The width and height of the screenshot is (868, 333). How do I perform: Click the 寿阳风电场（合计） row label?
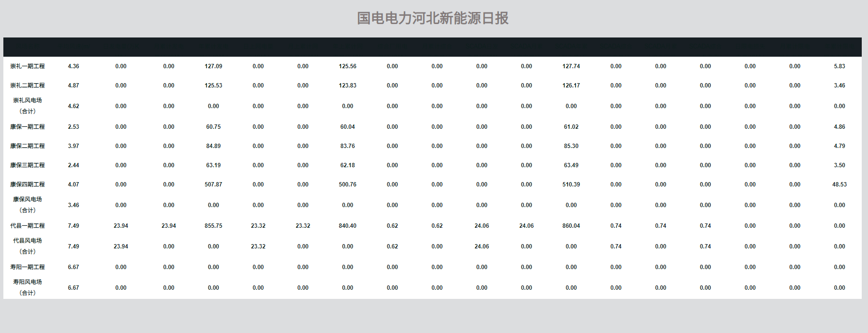(27, 287)
